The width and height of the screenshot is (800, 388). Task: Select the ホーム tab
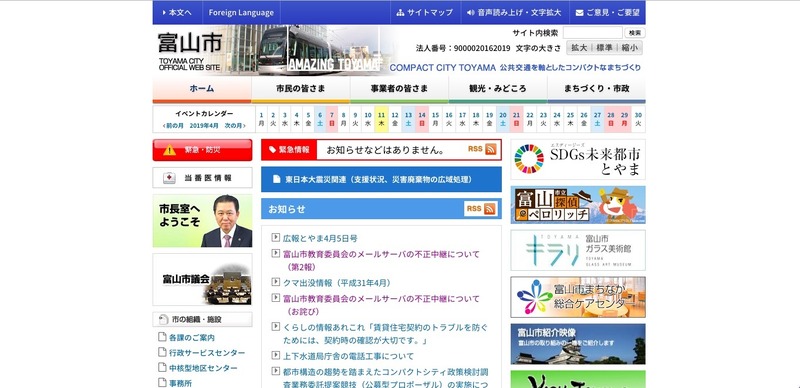(202, 89)
